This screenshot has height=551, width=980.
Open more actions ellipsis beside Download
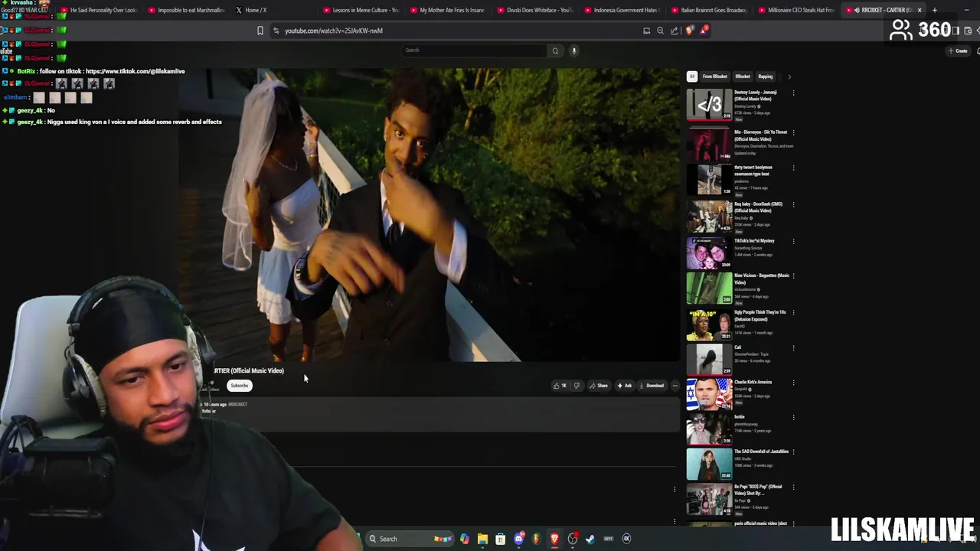675,386
